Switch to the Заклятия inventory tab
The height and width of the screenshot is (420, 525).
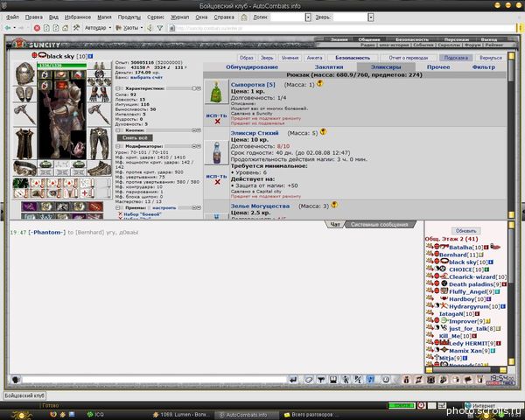point(329,67)
